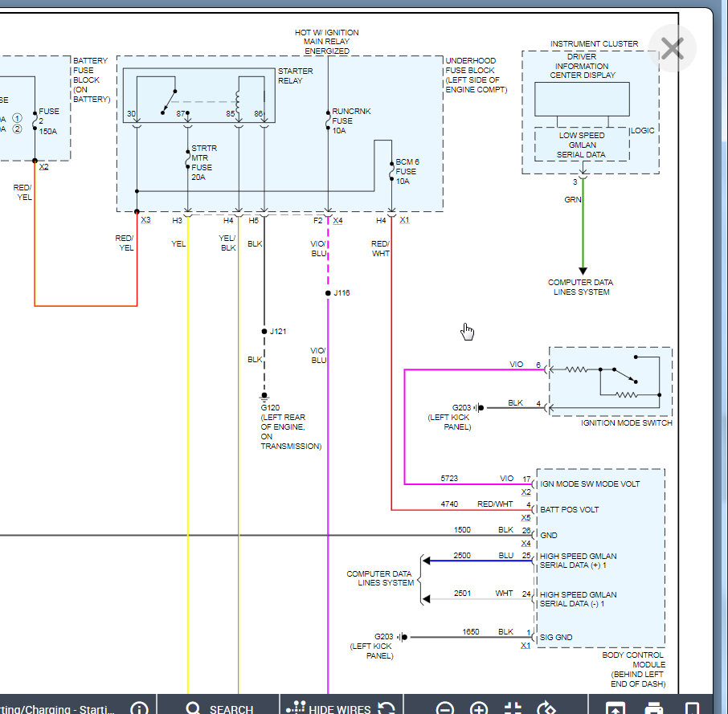Click IGN MODE SW MODE VOLT text
Image resolution: width=728 pixels, height=714 pixels.
[590, 483]
